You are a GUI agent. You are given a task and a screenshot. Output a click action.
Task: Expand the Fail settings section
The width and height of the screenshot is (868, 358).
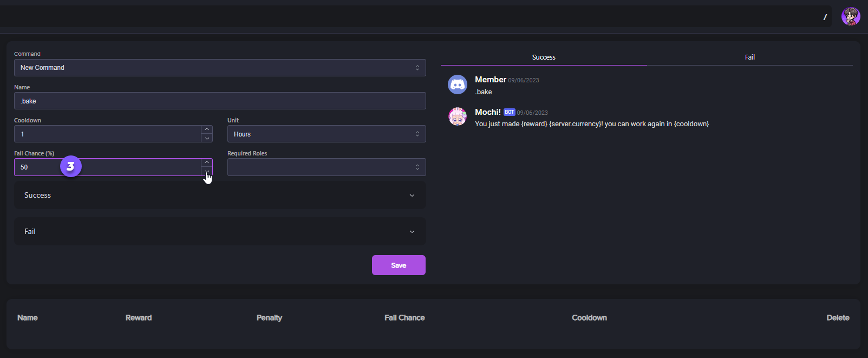click(219, 231)
